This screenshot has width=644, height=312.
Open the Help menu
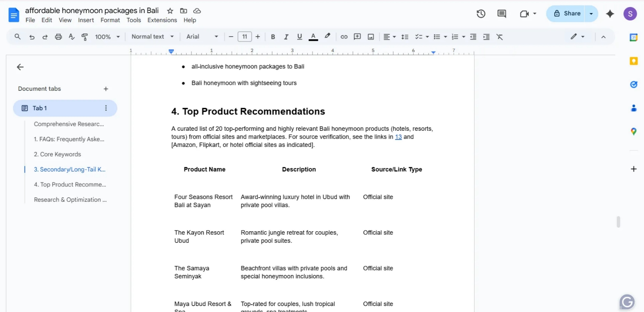pyautogui.click(x=190, y=20)
